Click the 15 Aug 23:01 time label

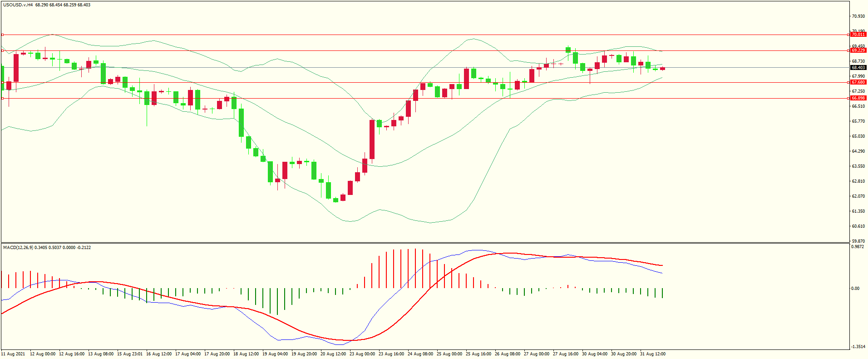(x=130, y=354)
